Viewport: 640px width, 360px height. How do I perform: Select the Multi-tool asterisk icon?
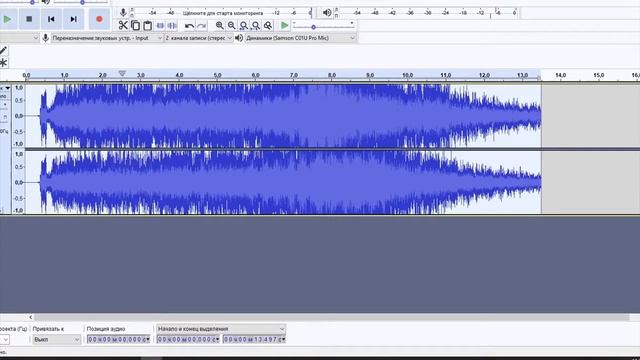pos(3,62)
